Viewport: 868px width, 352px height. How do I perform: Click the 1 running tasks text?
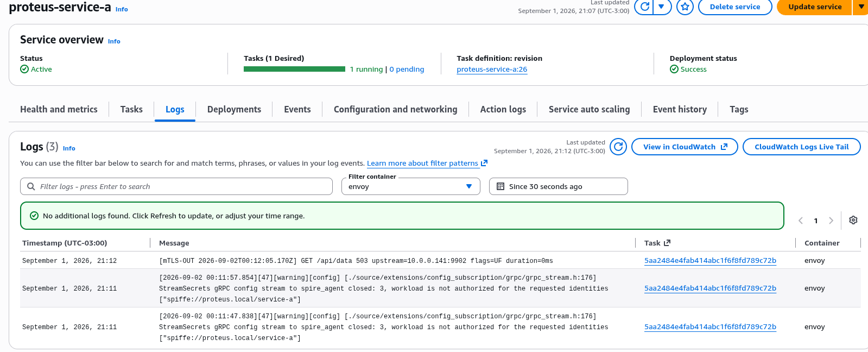(366, 70)
